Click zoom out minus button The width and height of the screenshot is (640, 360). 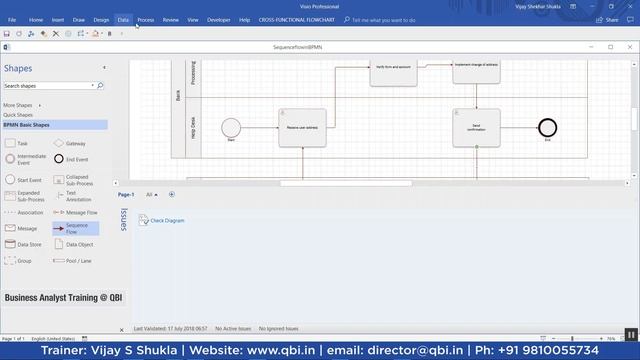(x=553, y=338)
